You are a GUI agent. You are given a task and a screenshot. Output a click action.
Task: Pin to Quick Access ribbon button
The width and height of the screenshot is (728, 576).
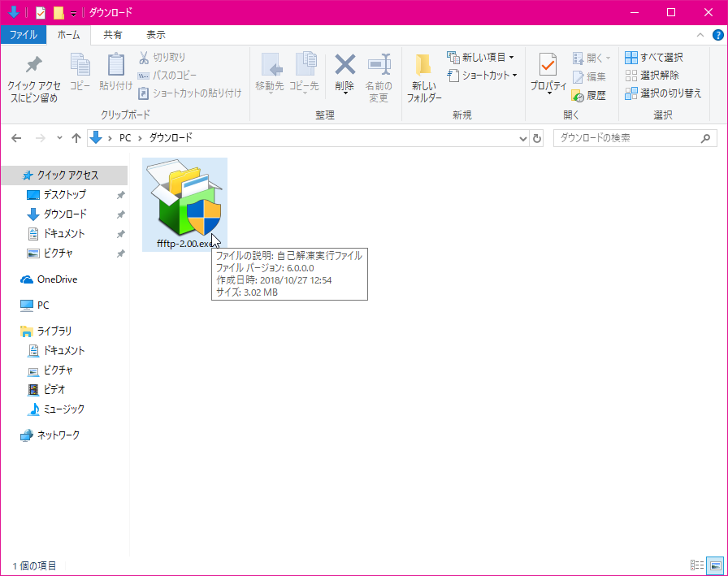click(x=34, y=79)
